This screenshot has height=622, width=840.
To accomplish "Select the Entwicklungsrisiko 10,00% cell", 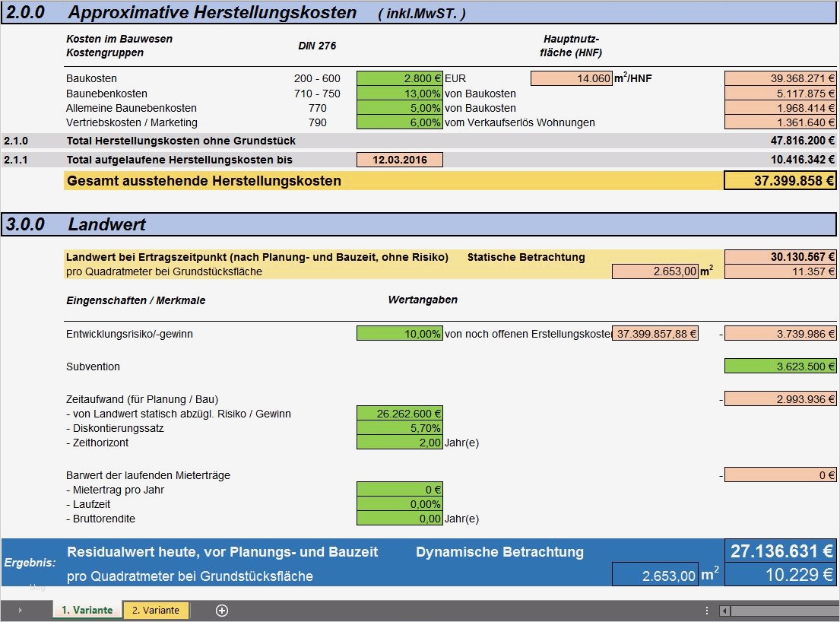I will pyautogui.click(x=400, y=334).
